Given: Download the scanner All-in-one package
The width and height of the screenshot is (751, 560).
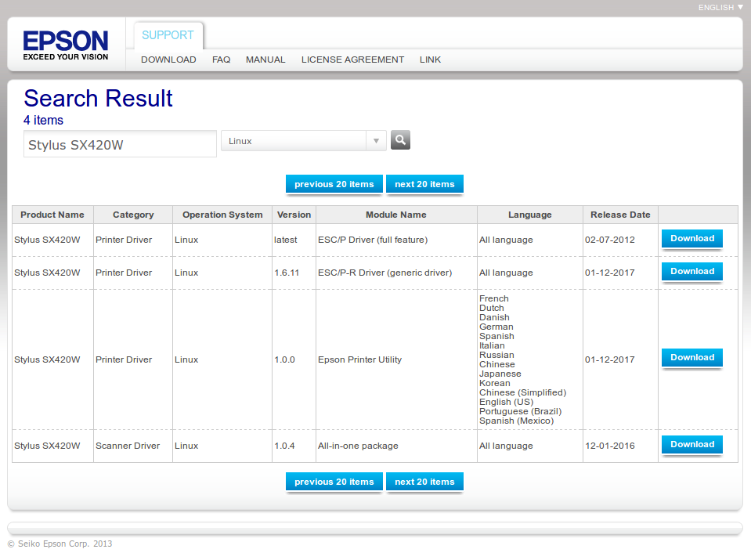Looking at the screenshot, I should (691, 445).
